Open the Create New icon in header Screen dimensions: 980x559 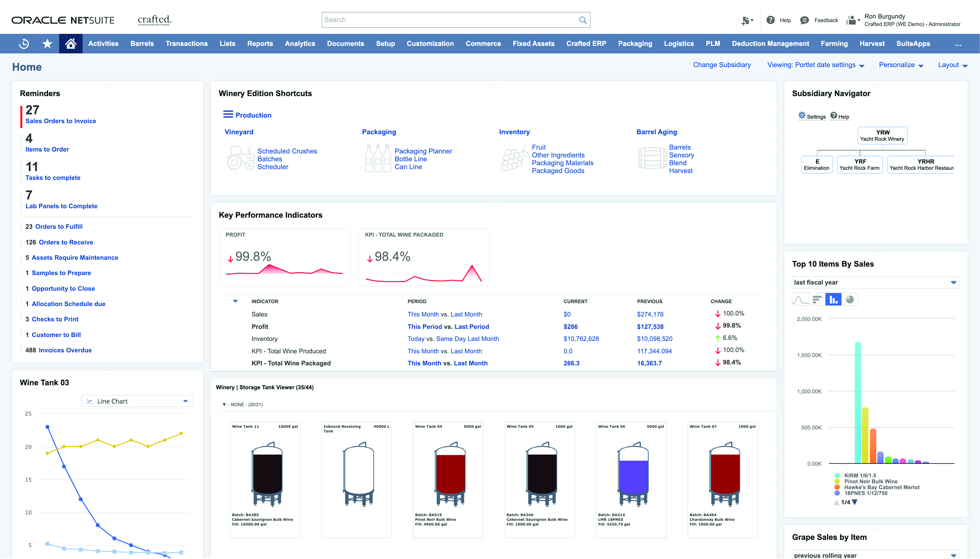(747, 20)
